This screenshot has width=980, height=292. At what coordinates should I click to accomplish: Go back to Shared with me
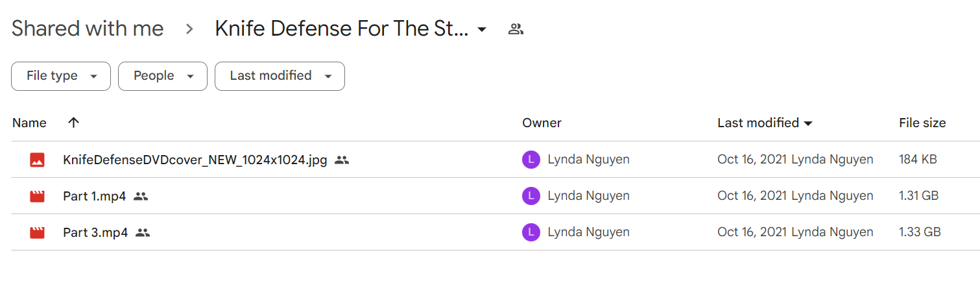[x=88, y=29]
